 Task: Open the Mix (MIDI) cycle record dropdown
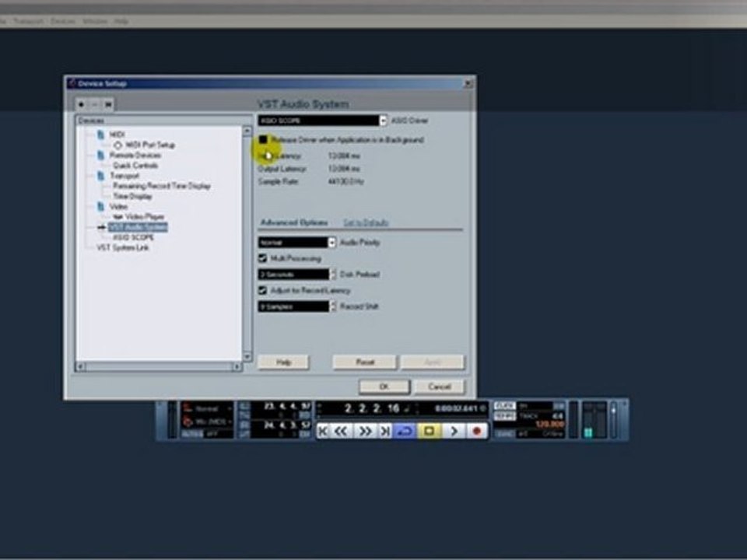(x=208, y=422)
